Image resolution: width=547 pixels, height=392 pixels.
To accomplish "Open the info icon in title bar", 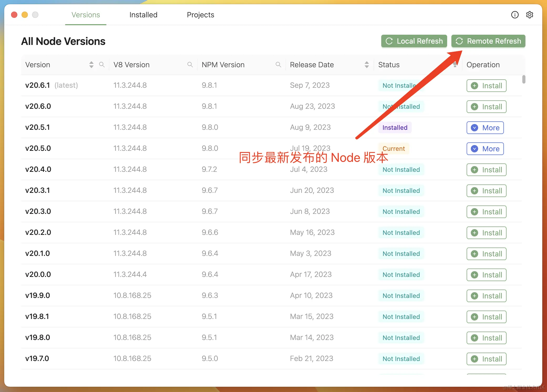I will click(515, 15).
